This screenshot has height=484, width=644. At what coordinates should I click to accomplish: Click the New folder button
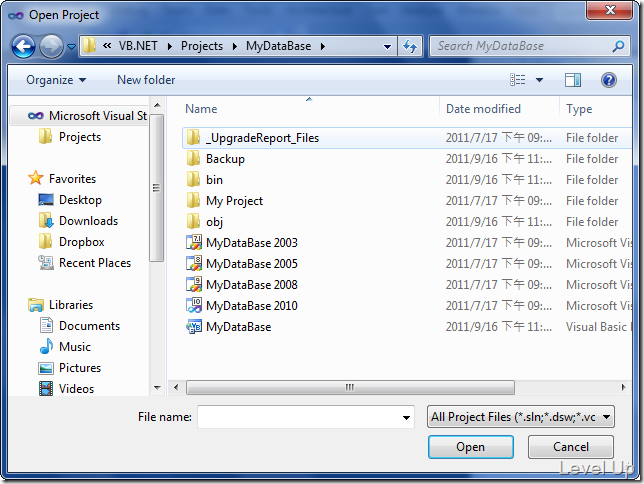pyautogui.click(x=146, y=80)
